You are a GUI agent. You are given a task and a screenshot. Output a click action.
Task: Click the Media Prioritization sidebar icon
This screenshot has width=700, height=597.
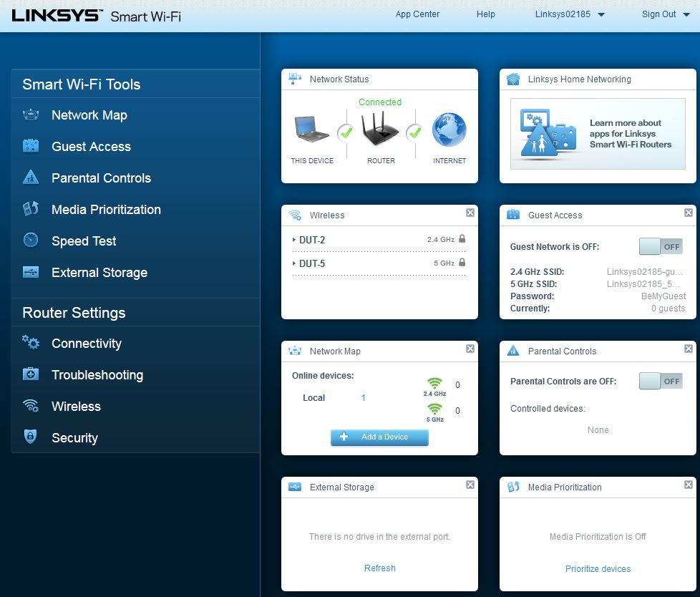pos(31,209)
